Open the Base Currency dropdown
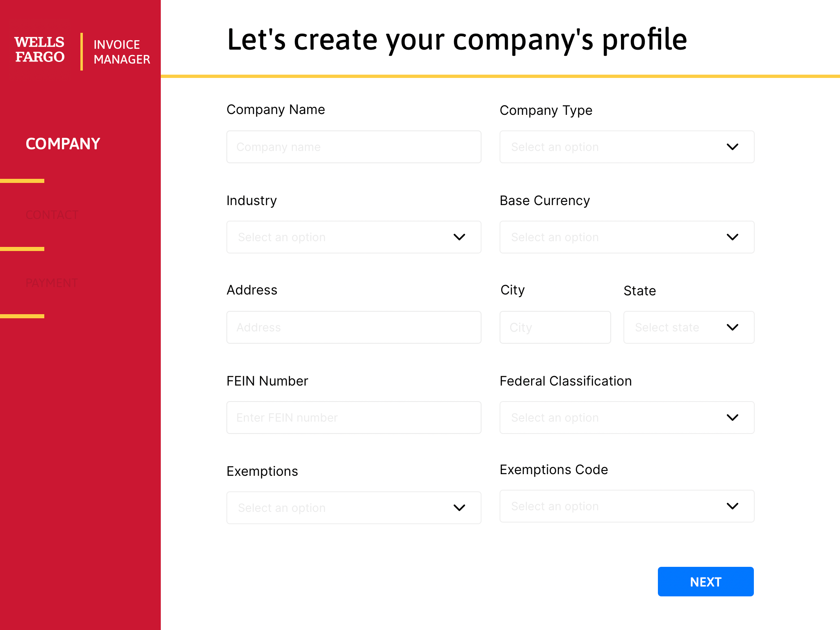Image resolution: width=840 pixels, height=630 pixels. [733, 237]
